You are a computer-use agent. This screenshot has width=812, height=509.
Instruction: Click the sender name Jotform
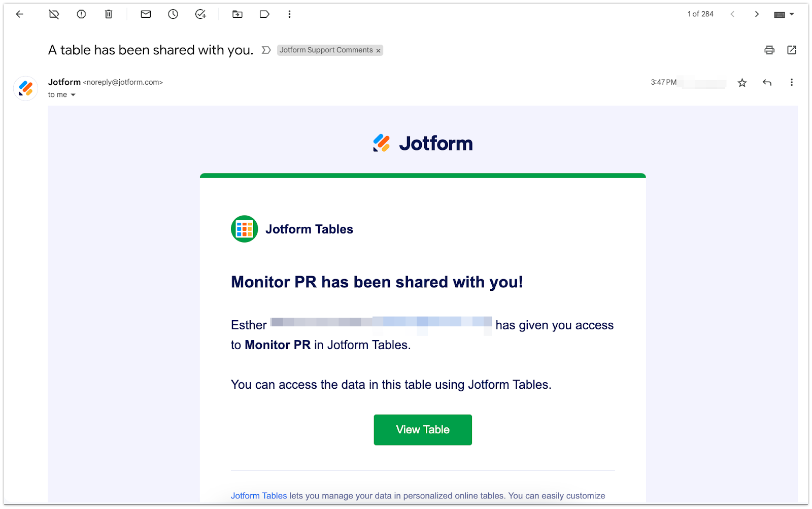(x=64, y=82)
